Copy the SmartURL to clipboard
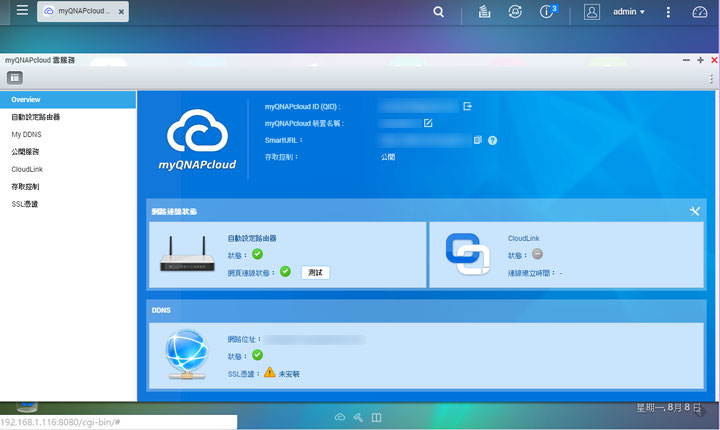 (477, 140)
